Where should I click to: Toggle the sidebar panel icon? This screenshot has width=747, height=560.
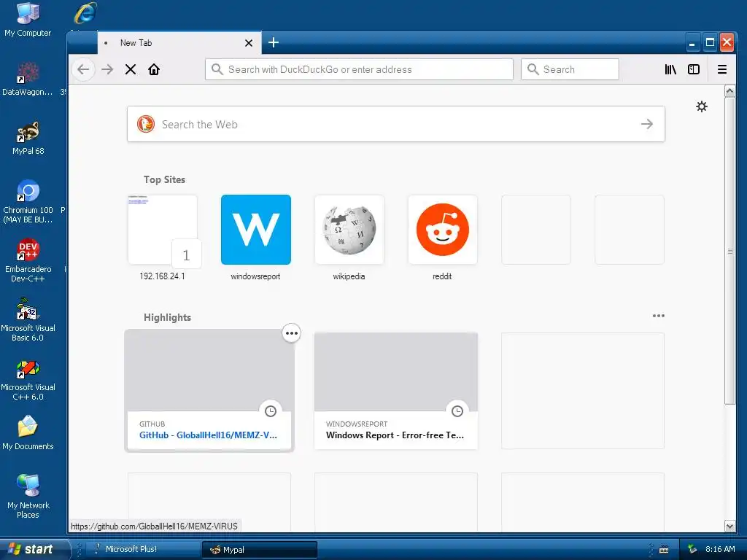tap(694, 69)
